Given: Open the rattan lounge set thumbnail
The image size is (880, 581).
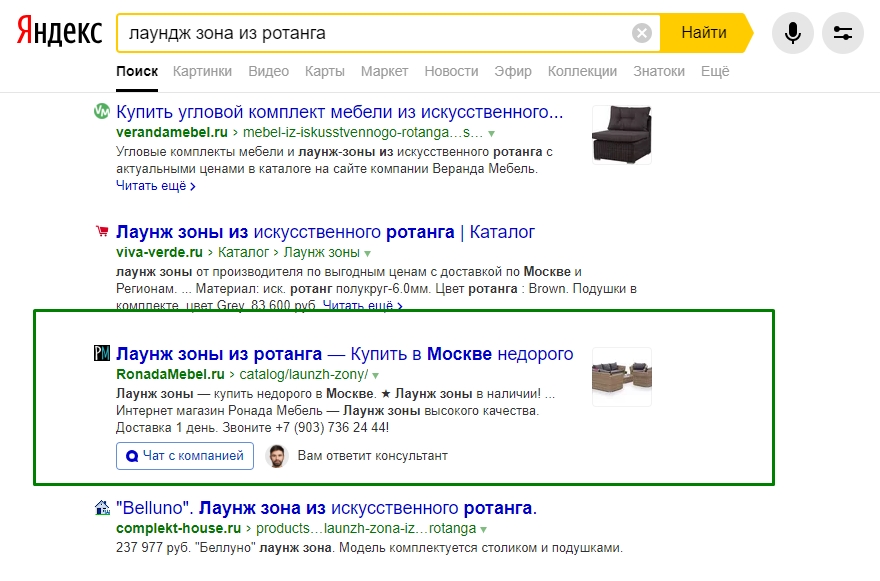Looking at the screenshot, I should click(x=621, y=377).
